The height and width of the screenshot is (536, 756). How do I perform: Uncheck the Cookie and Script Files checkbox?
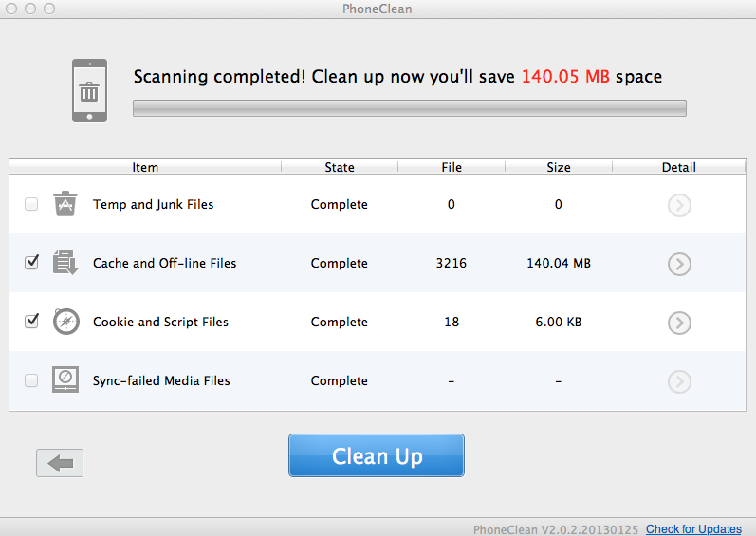31,322
